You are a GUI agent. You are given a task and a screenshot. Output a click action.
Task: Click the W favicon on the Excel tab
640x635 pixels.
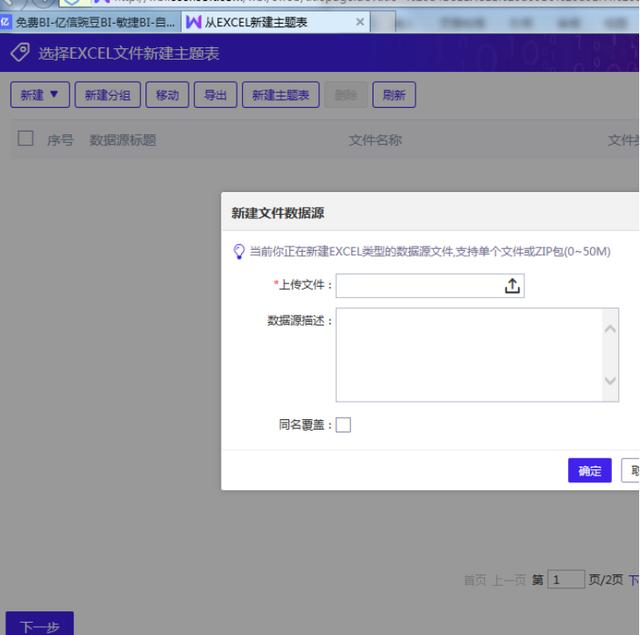click(x=193, y=22)
